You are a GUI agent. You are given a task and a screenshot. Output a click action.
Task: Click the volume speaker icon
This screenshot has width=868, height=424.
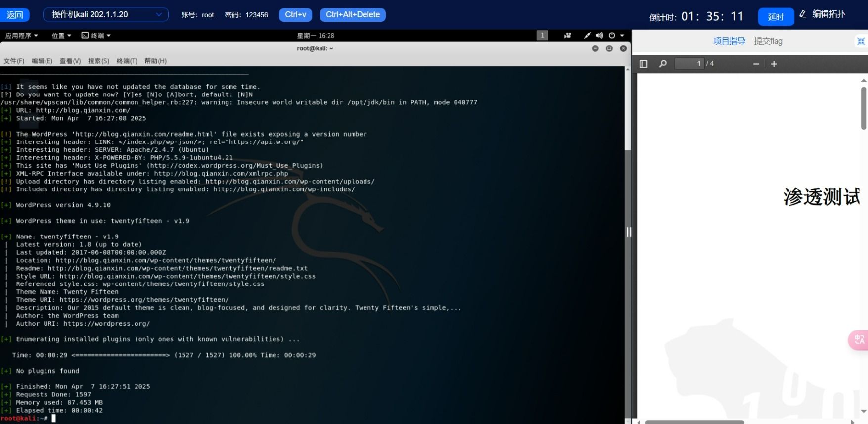pyautogui.click(x=599, y=35)
